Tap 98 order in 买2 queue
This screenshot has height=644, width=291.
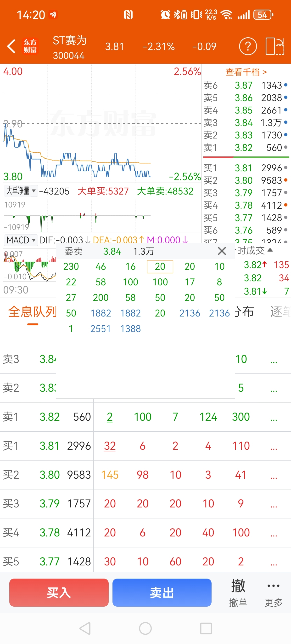143,475
